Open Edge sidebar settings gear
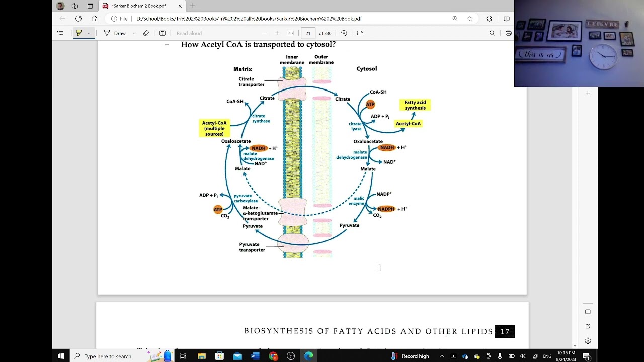Screen dimensions: 644x362 point(588,341)
